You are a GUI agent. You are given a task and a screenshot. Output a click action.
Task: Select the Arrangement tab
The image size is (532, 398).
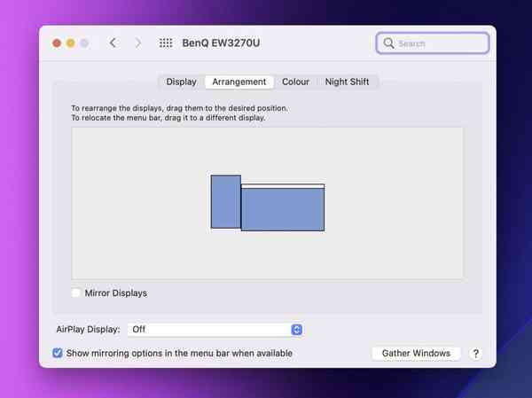[x=239, y=82]
